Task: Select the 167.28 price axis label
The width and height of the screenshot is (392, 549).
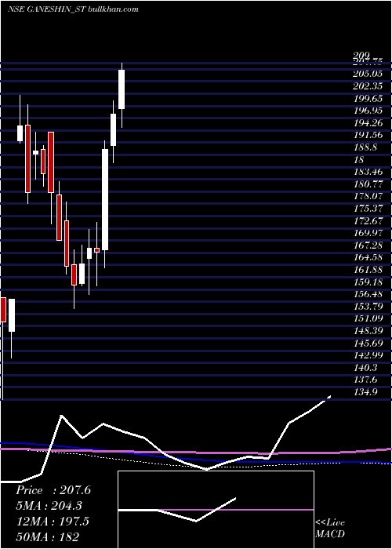Action: (368, 245)
